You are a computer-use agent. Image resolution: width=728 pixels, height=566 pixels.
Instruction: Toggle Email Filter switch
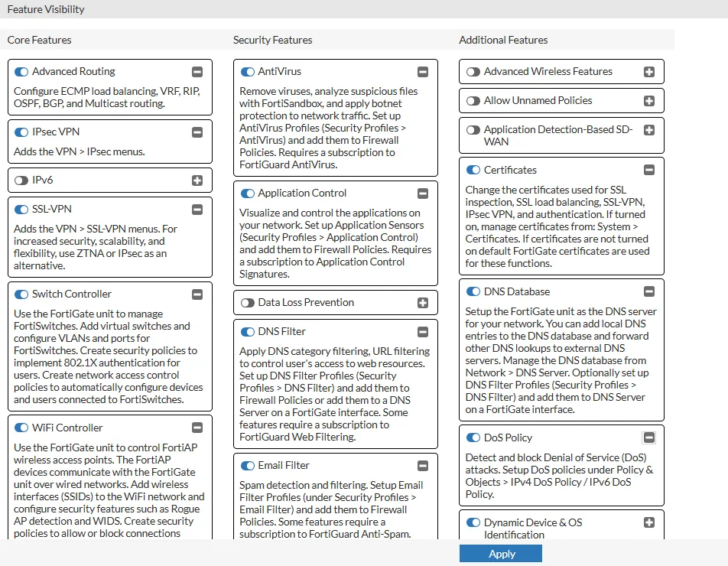[248, 466]
